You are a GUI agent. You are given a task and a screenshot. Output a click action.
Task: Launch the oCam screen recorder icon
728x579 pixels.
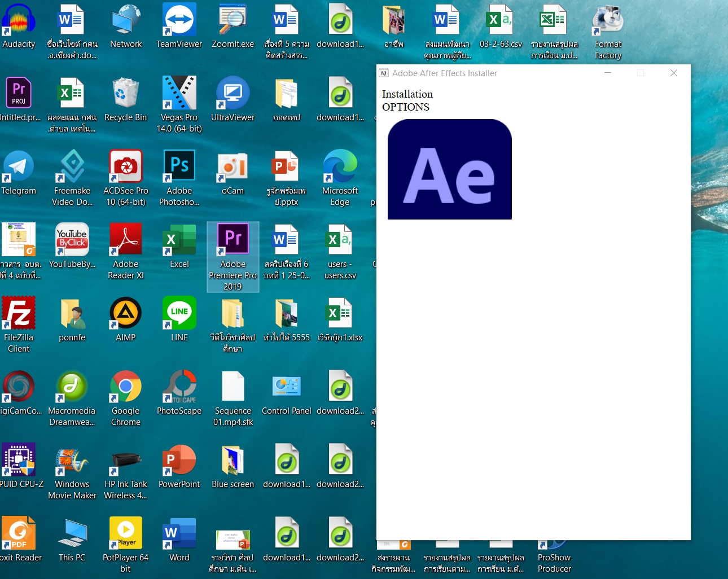click(x=233, y=173)
